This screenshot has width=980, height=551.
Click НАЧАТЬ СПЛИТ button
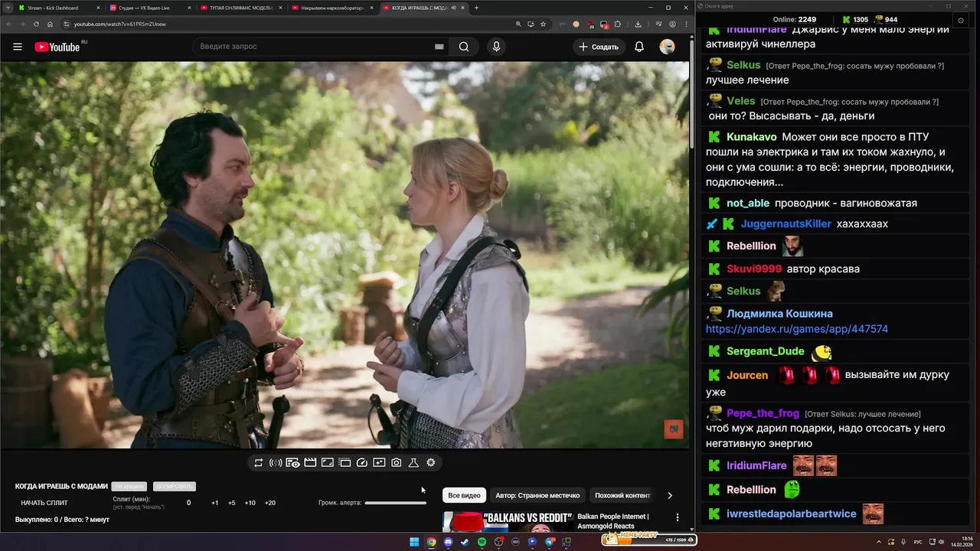point(44,503)
